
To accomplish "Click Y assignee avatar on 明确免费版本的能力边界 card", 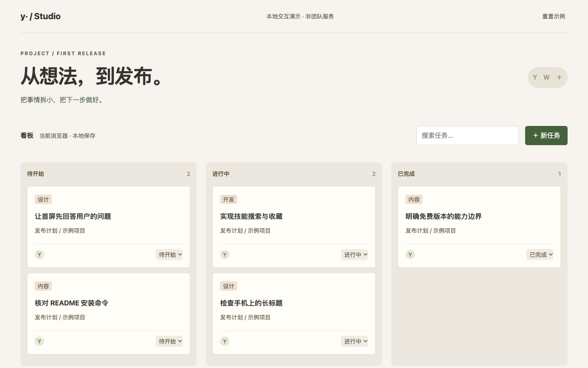I will (x=410, y=255).
